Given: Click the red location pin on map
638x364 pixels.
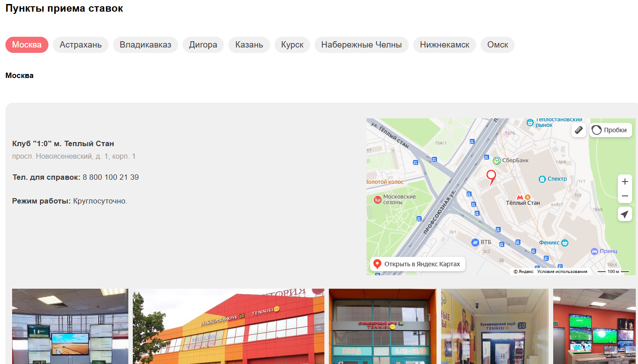Looking at the screenshot, I should 491,178.
